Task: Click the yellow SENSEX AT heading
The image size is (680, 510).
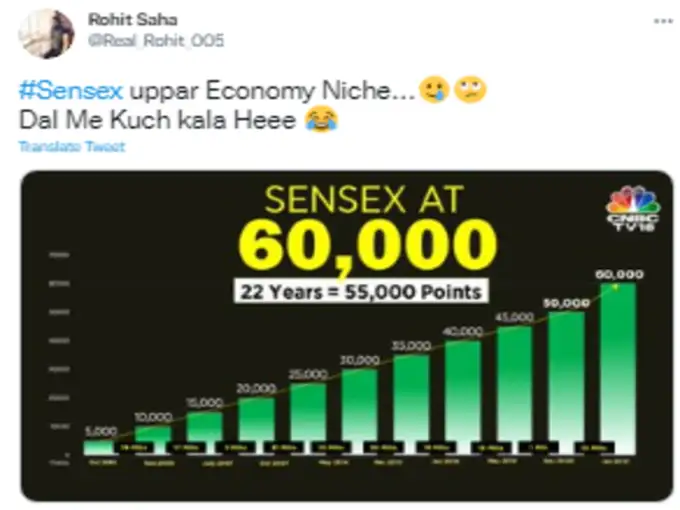Action: coord(363,201)
